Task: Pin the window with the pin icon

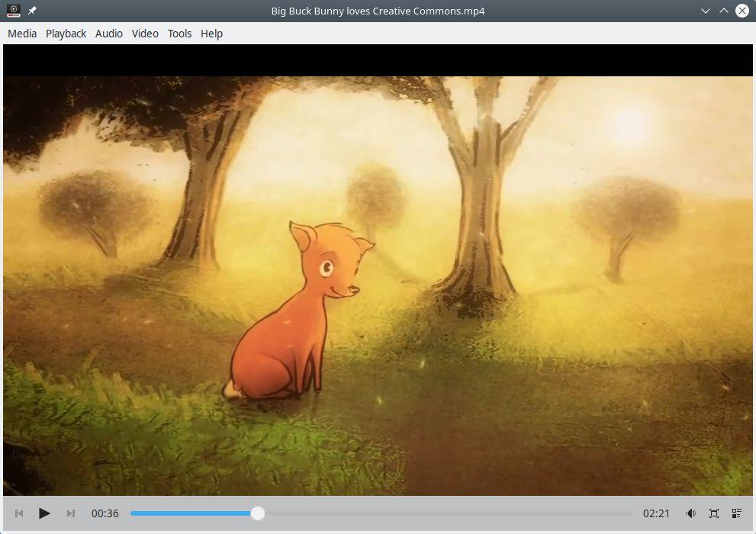Action: click(x=32, y=11)
